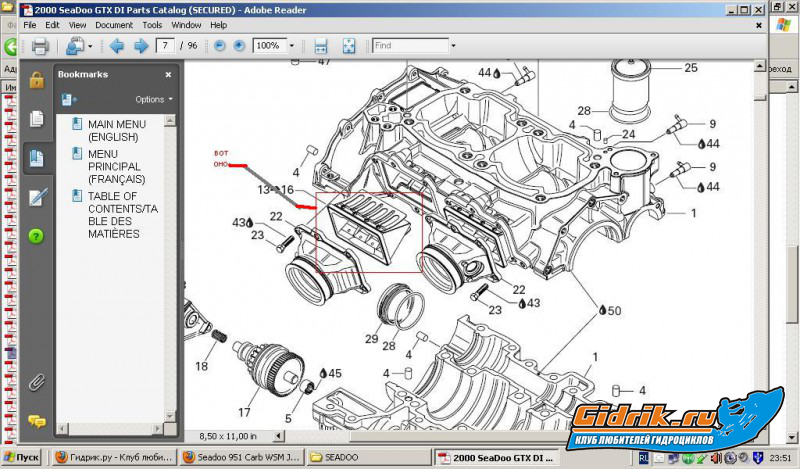Click the Fit Page icon
This screenshot has width=800, height=469.
[x=349, y=46]
